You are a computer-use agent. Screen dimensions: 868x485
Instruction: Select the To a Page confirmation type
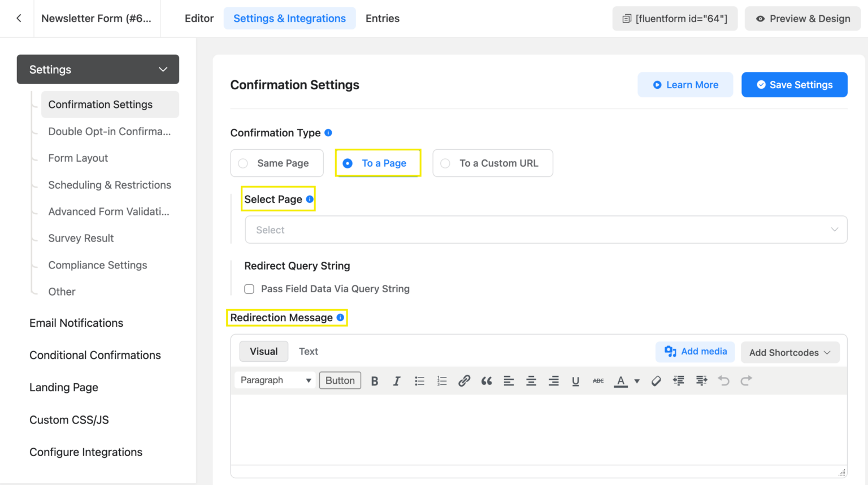pyautogui.click(x=377, y=163)
